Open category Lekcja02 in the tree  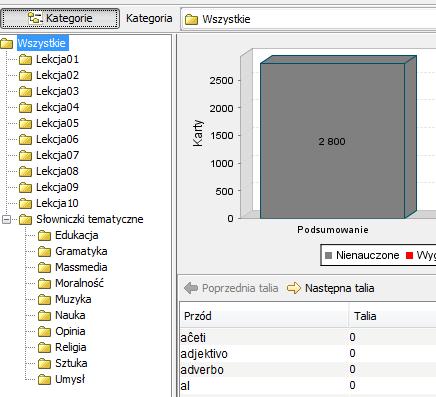pos(57,75)
